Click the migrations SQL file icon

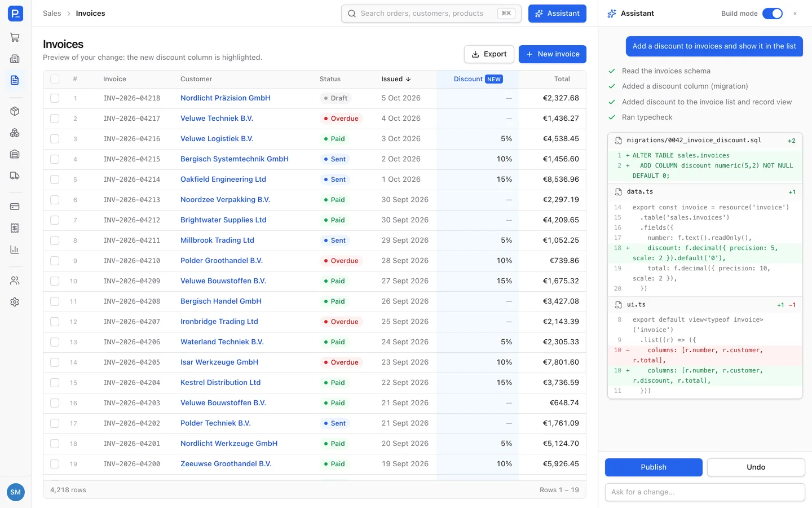click(x=618, y=141)
